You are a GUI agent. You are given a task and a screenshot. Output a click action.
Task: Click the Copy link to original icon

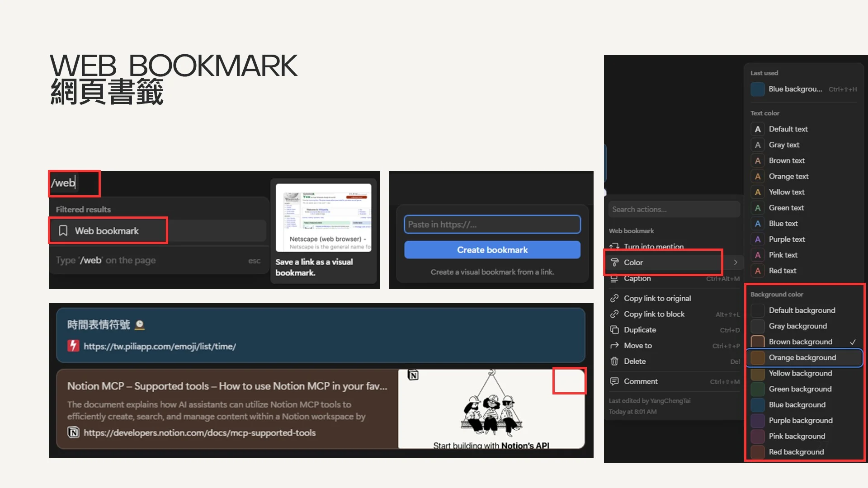614,298
